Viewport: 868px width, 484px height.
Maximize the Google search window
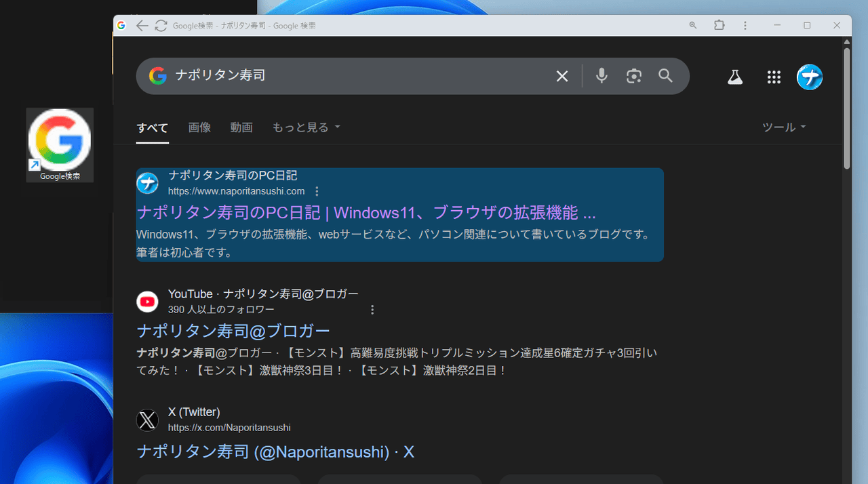(x=807, y=26)
